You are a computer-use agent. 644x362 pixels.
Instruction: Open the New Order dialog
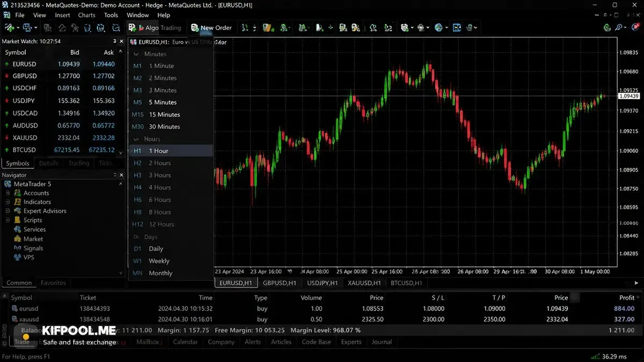pos(211,27)
